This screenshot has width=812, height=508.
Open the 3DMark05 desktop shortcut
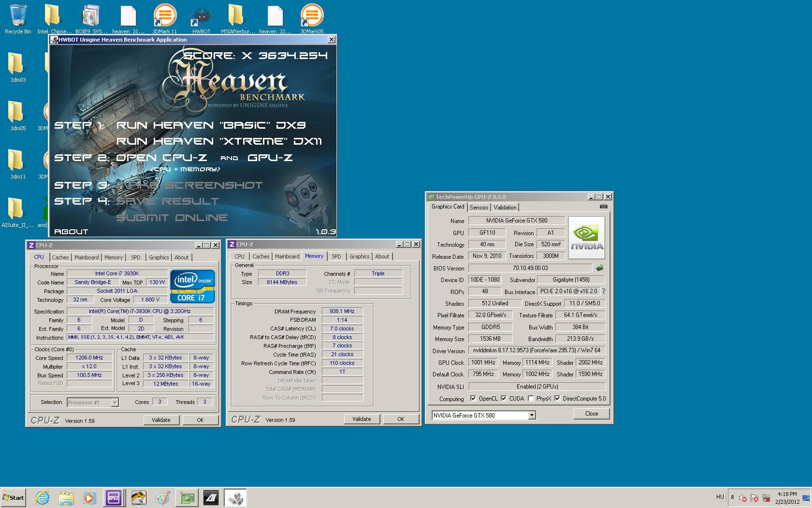pyautogui.click(x=312, y=18)
